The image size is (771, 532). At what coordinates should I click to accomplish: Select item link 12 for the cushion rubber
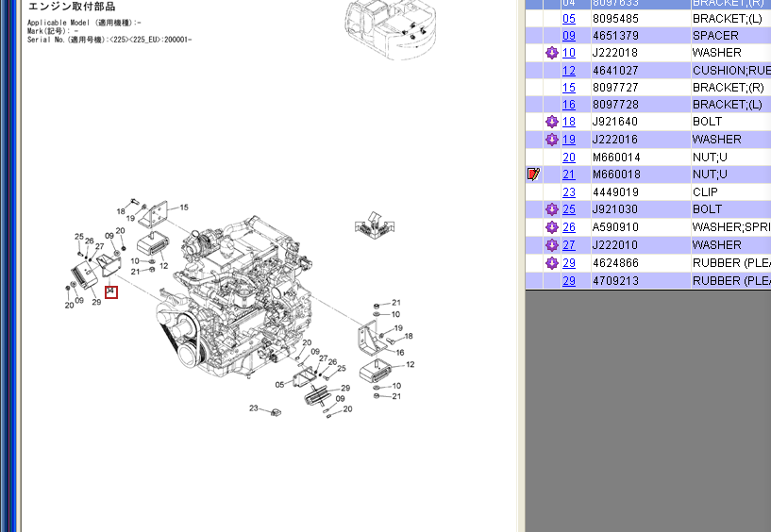coord(569,71)
